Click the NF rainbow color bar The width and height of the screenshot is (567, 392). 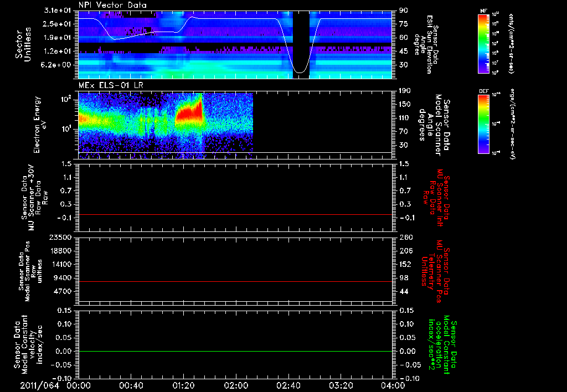(x=483, y=44)
